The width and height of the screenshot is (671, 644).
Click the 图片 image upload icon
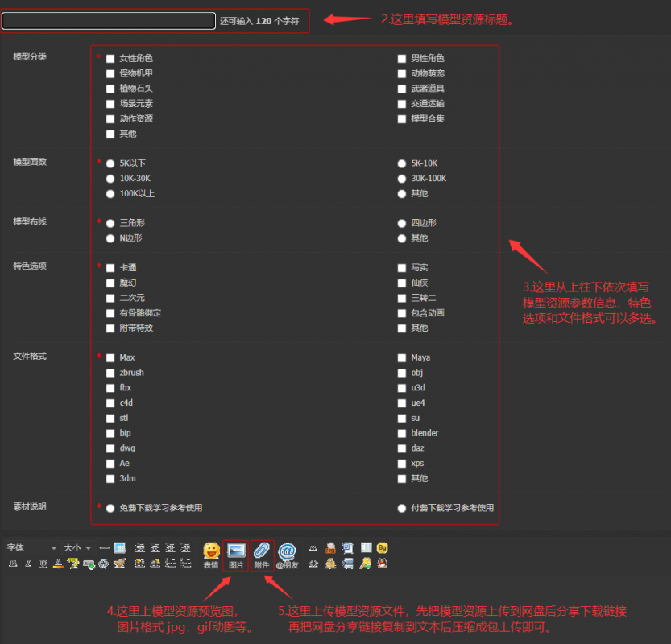tap(236, 555)
